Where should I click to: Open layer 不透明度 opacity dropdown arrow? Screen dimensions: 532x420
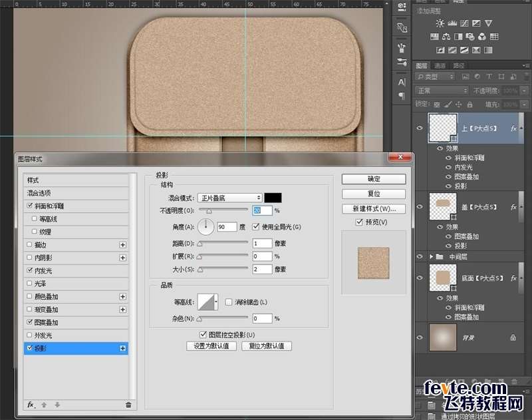coord(525,91)
